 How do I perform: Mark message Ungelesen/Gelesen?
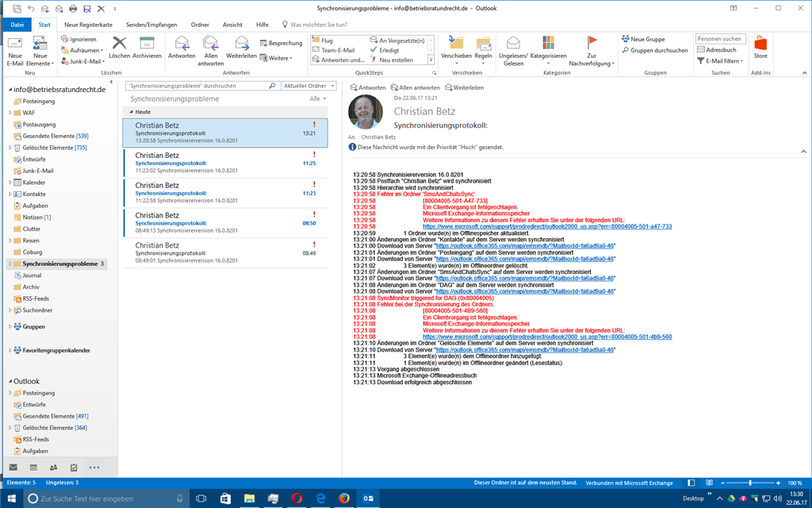[x=513, y=52]
